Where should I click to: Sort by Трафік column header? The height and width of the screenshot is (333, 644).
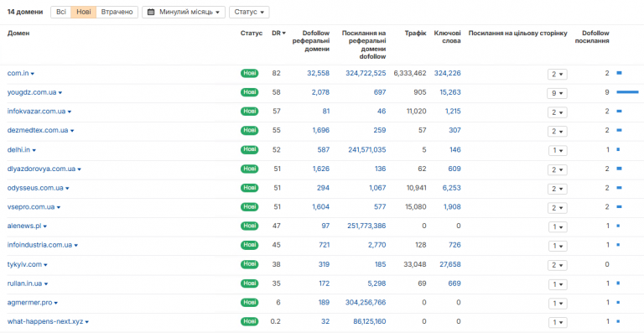415,34
